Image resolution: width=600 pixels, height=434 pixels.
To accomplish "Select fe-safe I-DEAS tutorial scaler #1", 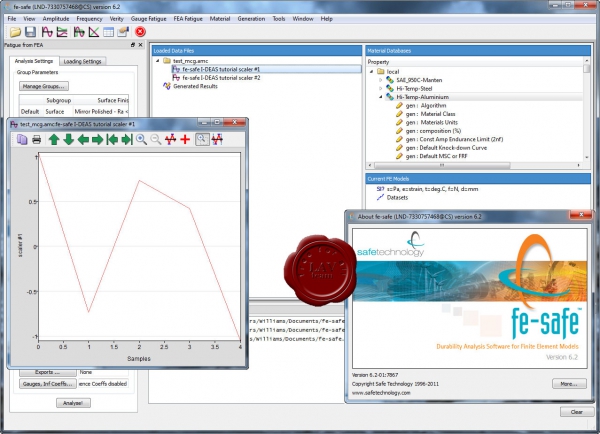I will click(x=266, y=69).
